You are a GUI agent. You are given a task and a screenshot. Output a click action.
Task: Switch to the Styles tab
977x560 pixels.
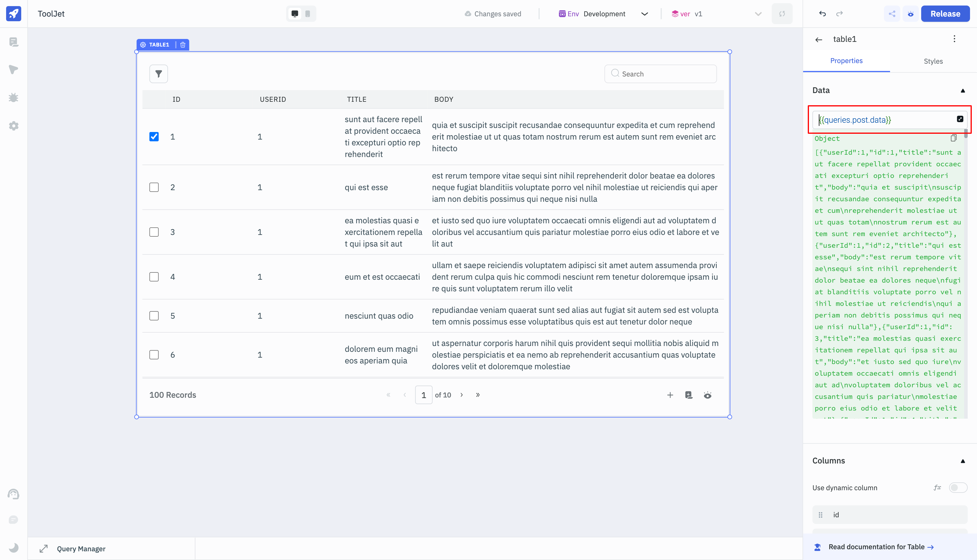[933, 61]
